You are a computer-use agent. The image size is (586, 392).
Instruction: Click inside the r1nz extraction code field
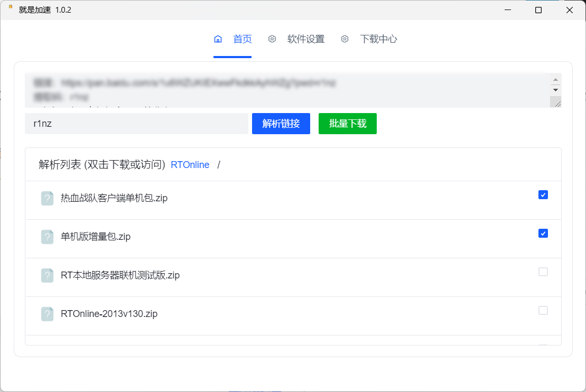[136, 123]
